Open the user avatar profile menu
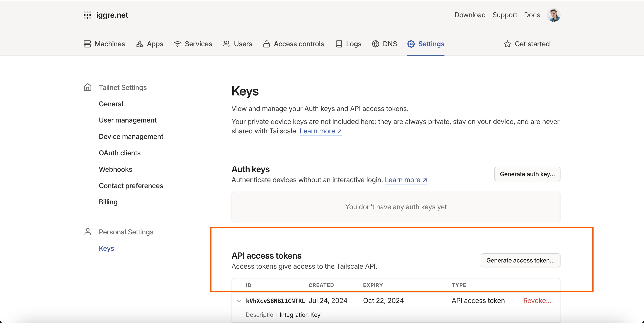This screenshot has width=644, height=323. tap(553, 15)
